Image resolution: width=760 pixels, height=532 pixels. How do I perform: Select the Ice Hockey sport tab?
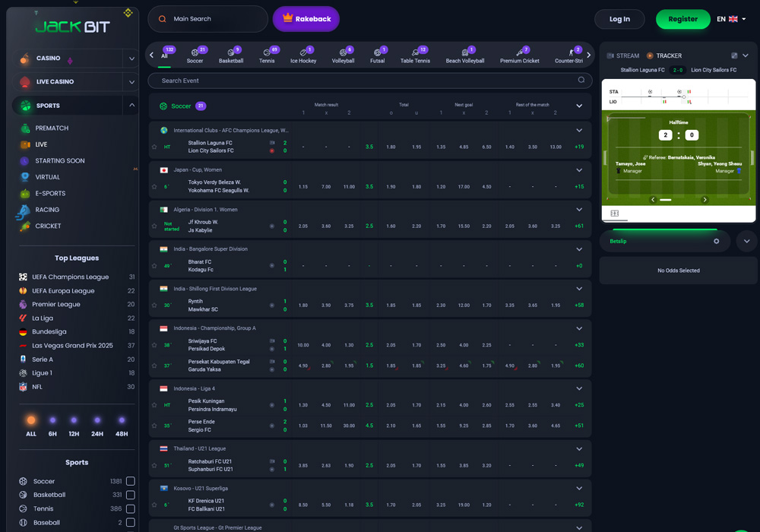(303, 55)
